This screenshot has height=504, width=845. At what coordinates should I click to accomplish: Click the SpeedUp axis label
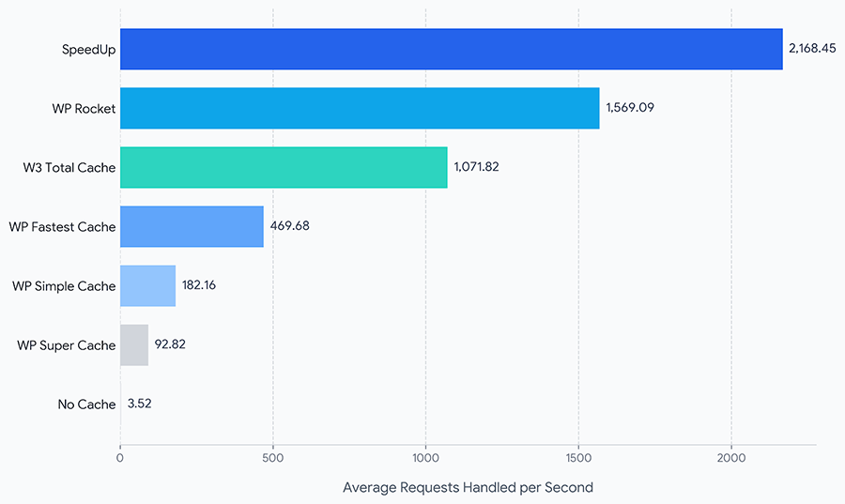pyautogui.click(x=89, y=49)
